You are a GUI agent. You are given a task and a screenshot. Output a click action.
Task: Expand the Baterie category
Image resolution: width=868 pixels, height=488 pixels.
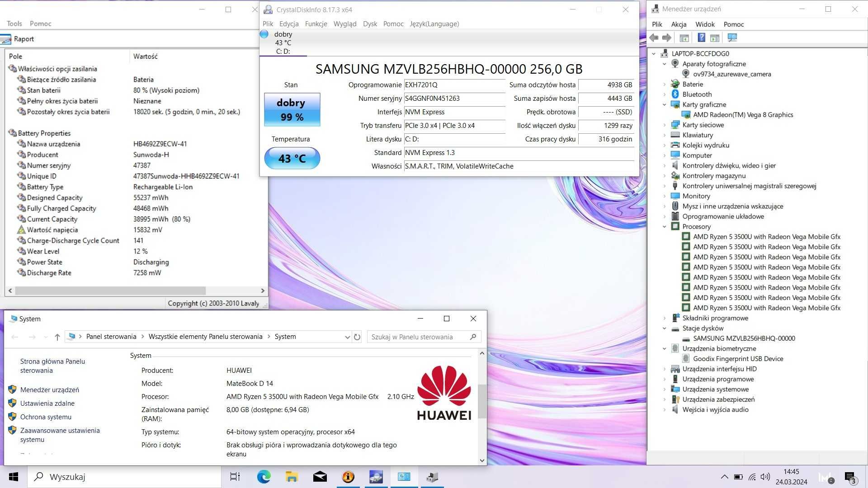coord(665,84)
